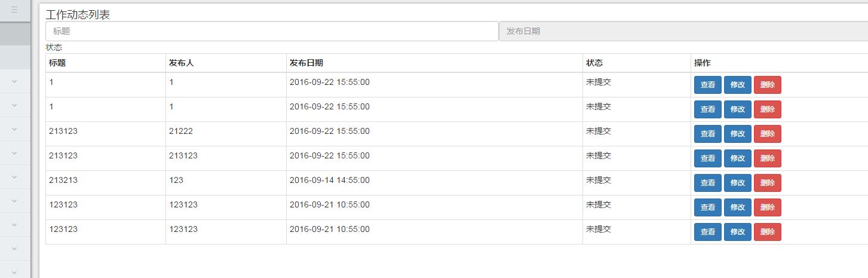Click 删除 in the sixth table row
Viewport: 868px width, 278px height.
click(768, 207)
